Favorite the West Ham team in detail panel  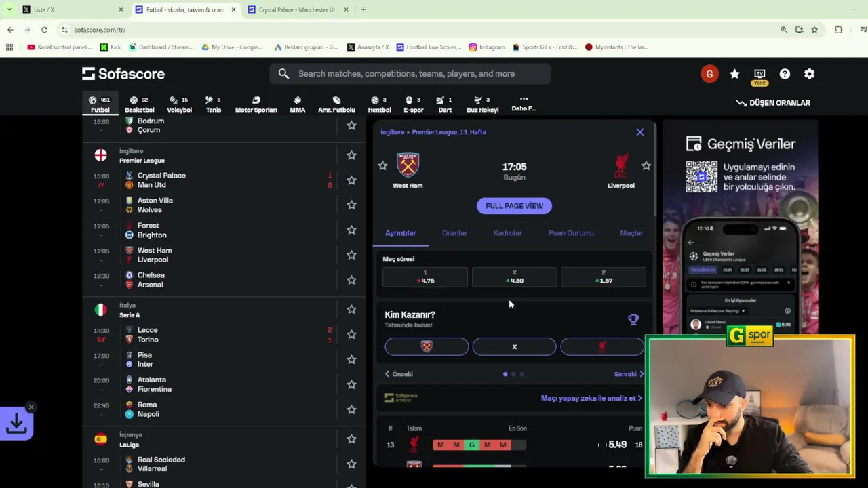pyautogui.click(x=382, y=165)
